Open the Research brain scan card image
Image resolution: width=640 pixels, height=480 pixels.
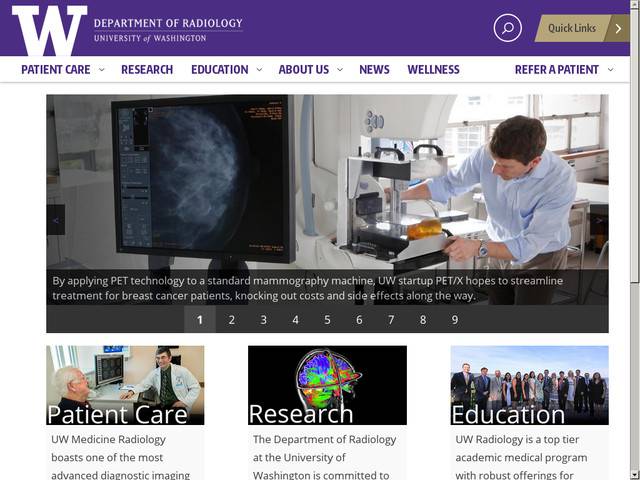point(327,385)
